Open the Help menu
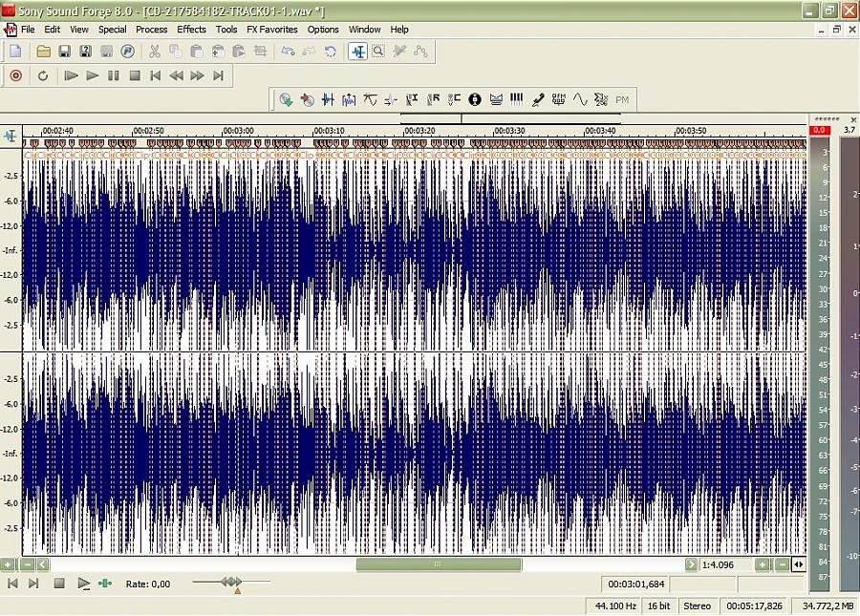The image size is (860, 616). pyautogui.click(x=399, y=30)
